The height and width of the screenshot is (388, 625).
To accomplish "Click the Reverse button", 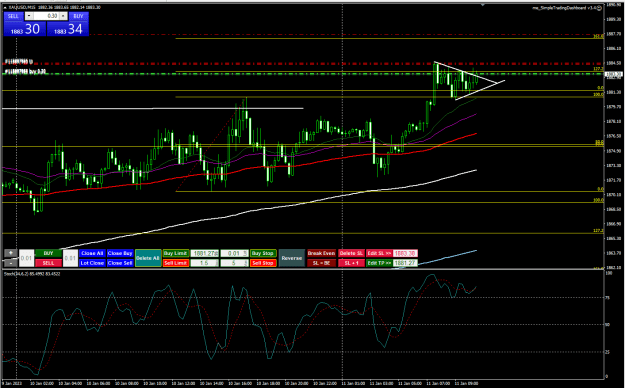I will 291,258.
